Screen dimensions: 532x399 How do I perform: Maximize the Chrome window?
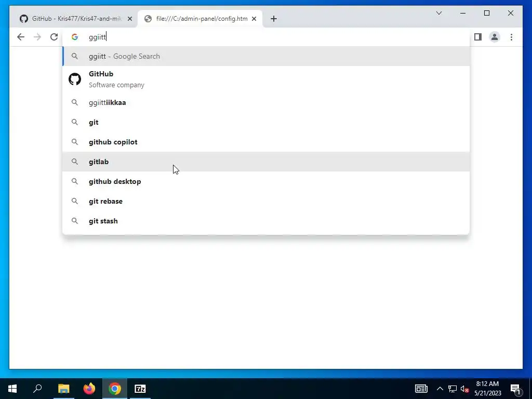[486, 13]
